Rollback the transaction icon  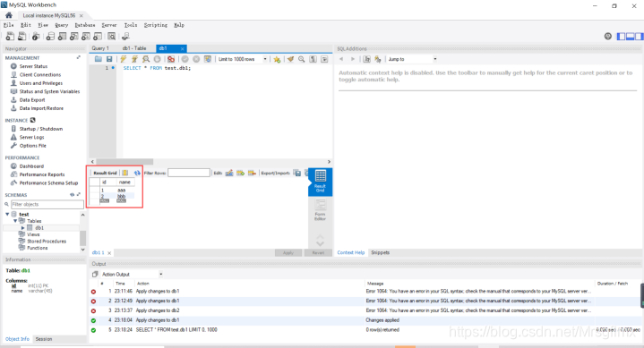pos(196,59)
